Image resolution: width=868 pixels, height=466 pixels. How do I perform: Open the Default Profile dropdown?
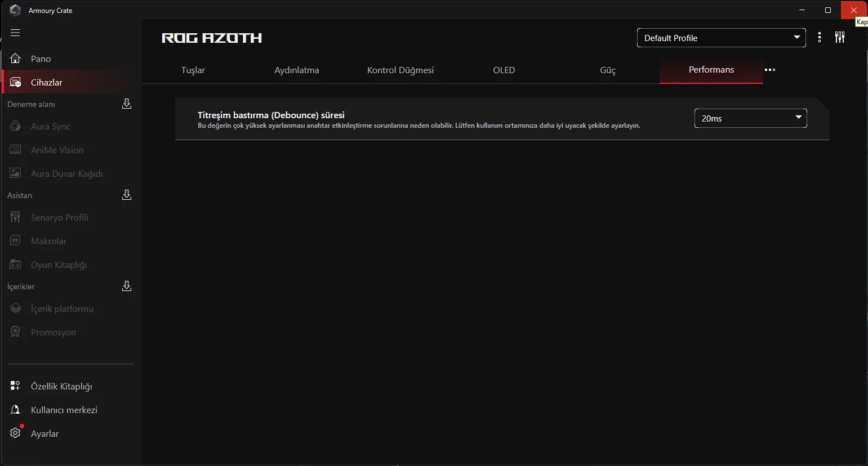[x=722, y=38]
